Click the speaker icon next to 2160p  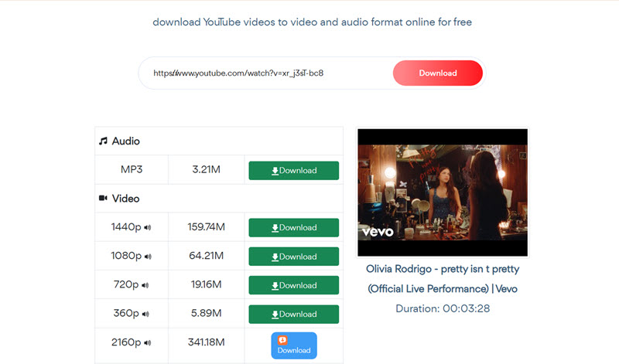(x=148, y=342)
